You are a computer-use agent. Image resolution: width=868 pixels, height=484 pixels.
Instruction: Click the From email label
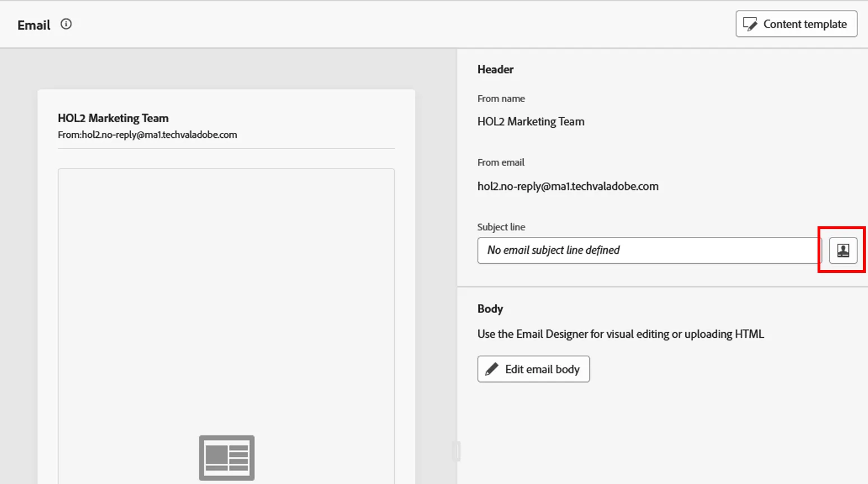[x=501, y=162]
